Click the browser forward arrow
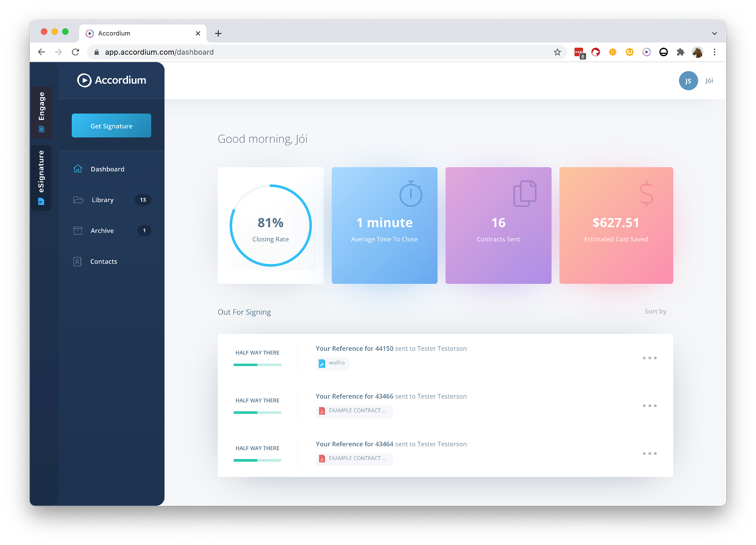 [x=59, y=52]
